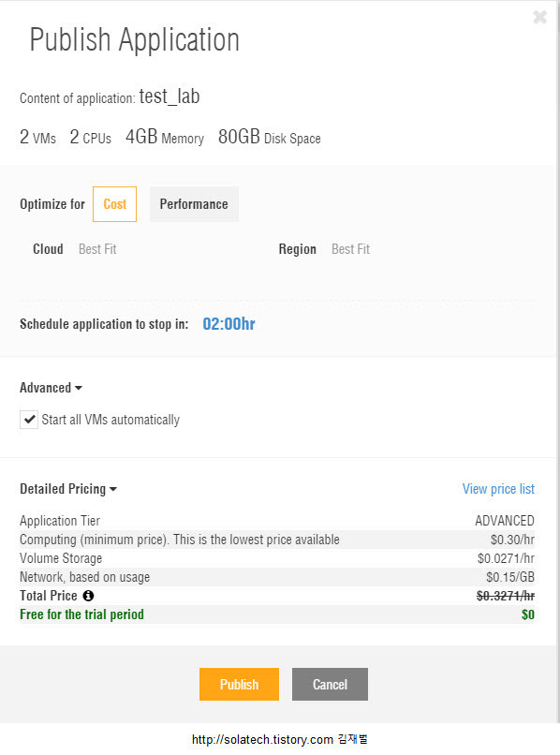The width and height of the screenshot is (560, 755).
Task: Click the struck-through $0.3271/hr total price
Action: click(x=506, y=596)
